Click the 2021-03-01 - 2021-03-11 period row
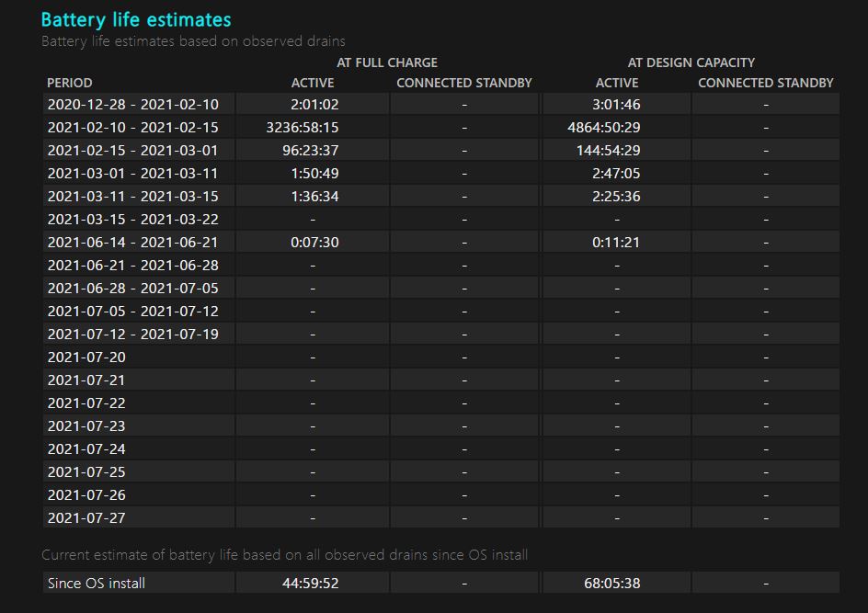The height and width of the screenshot is (613, 868). (133, 174)
